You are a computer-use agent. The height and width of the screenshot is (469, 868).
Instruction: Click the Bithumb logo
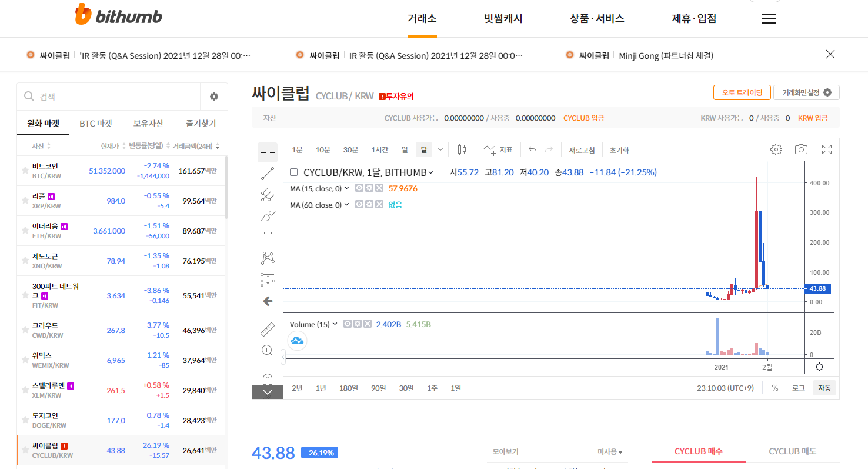point(119,15)
